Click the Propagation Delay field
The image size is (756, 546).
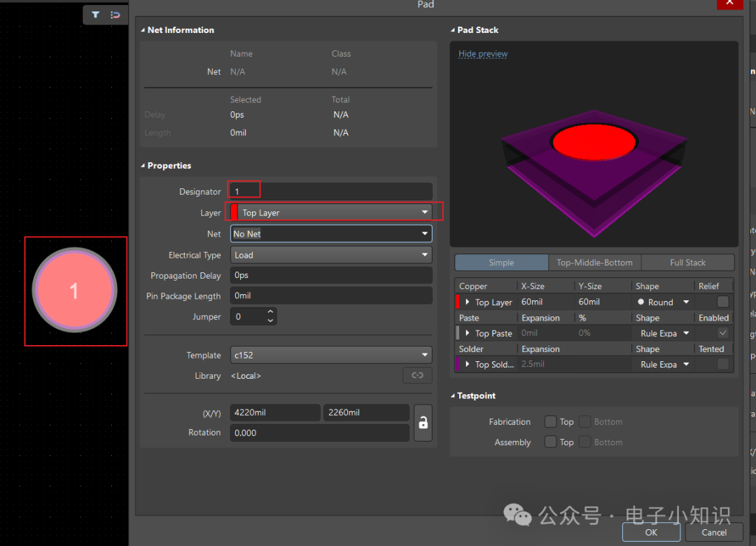[x=331, y=275]
